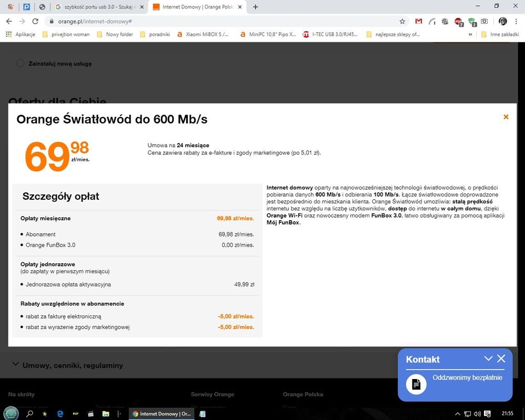
Task: Open the extension left of Adblock
Action: tap(445, 22)
